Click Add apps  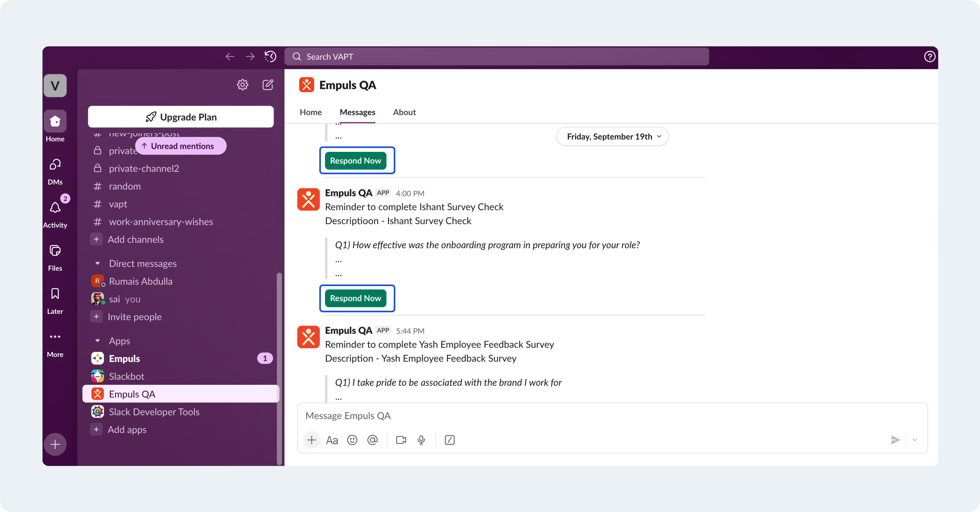119,429
